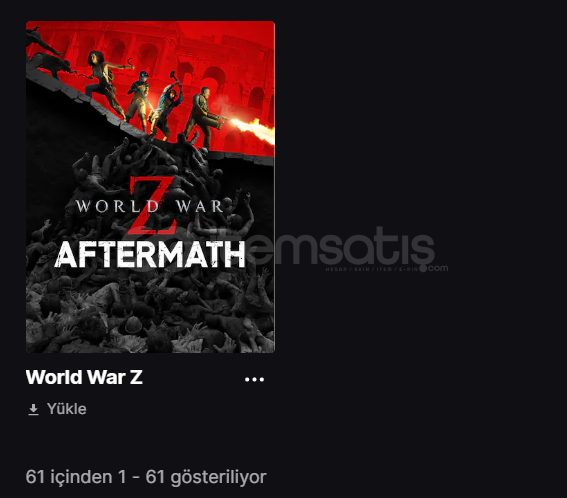
Task: Click the 'WORLD WAR' lettering on the cover
Action: [149, 206]
